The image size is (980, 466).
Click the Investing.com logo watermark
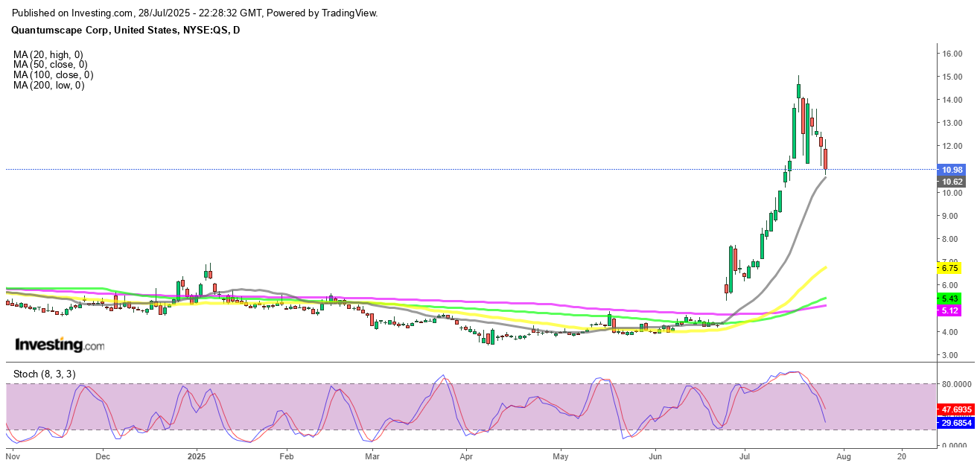60,345
